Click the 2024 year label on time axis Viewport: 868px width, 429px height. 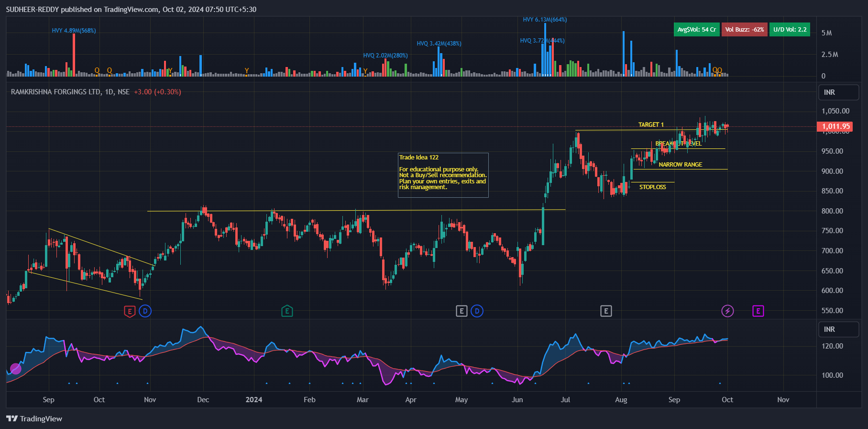[254, 400]
